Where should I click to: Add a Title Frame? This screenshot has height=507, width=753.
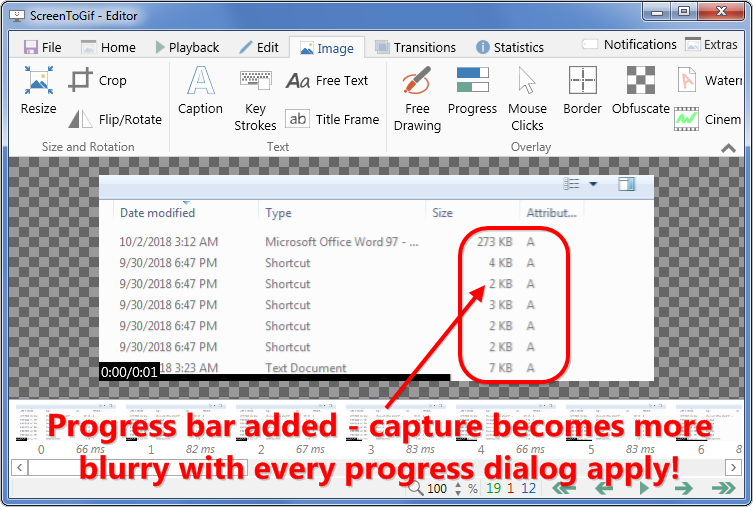[x=332, y=119]
